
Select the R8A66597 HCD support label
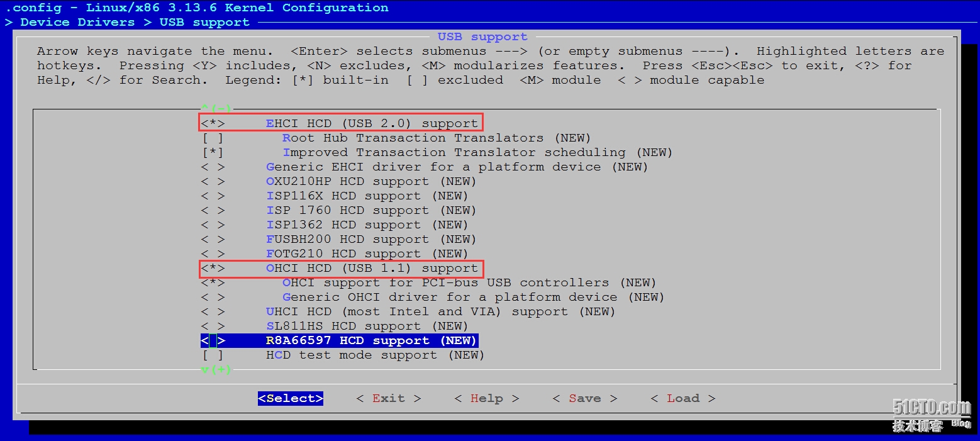pyautogui.click(x=372, y=340)
